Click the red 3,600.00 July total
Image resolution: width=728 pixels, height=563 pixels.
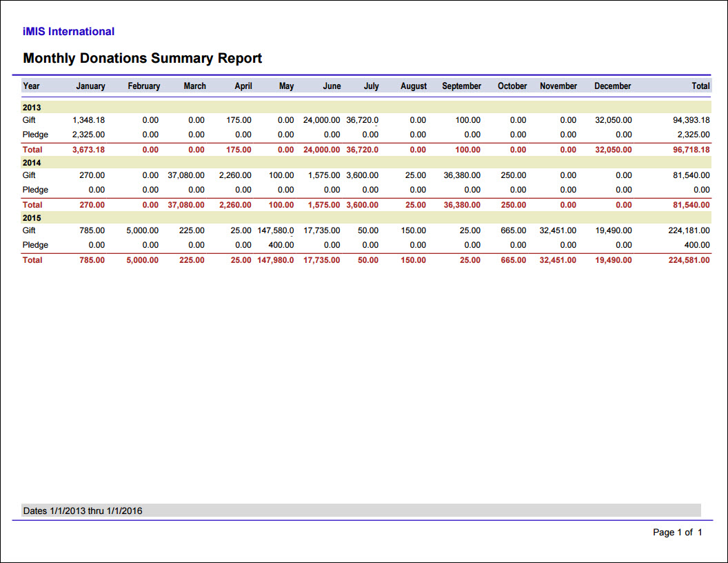pyautogui.click(x=362, y=205)
